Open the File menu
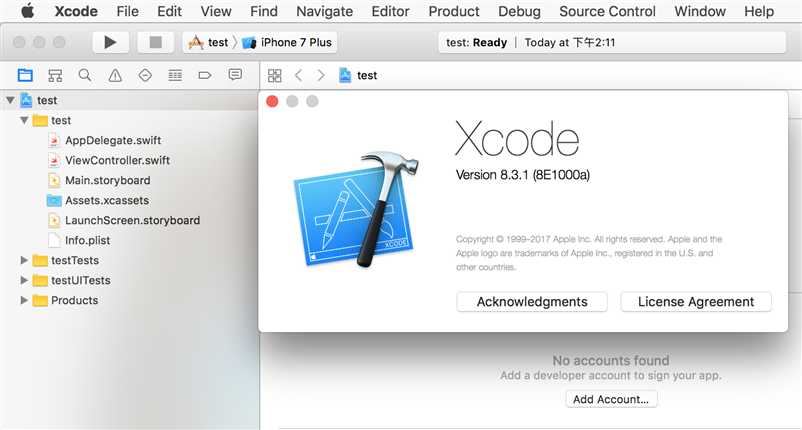This screenshot has height=430, width=802. point(127,11)
